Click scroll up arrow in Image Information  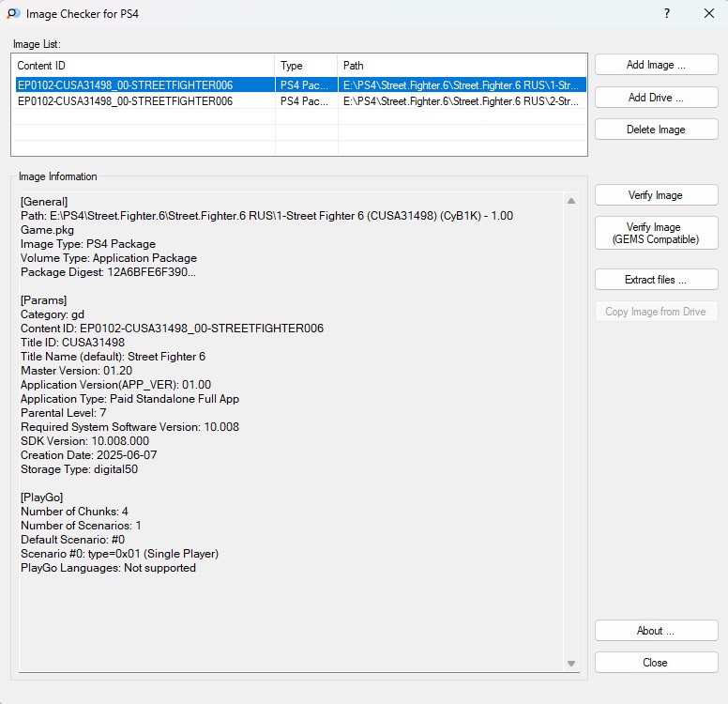pos(571,201)
